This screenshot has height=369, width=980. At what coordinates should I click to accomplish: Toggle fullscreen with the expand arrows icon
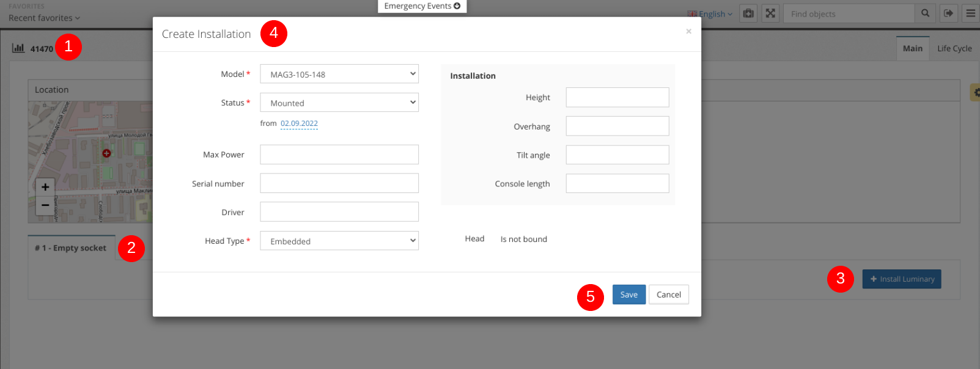(770, 13)
